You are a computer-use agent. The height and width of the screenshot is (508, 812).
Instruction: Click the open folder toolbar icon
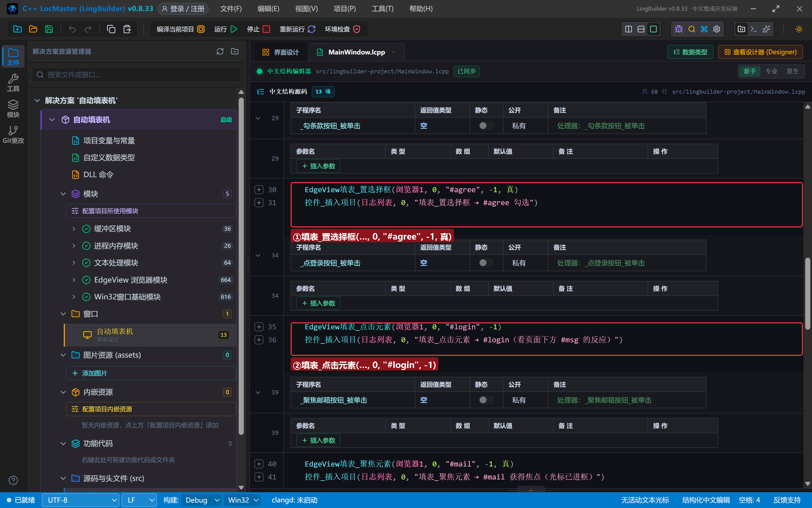(33, 29)
